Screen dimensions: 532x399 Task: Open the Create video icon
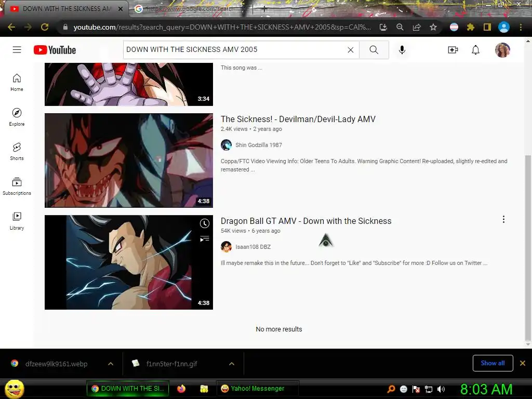coord(453,50)
